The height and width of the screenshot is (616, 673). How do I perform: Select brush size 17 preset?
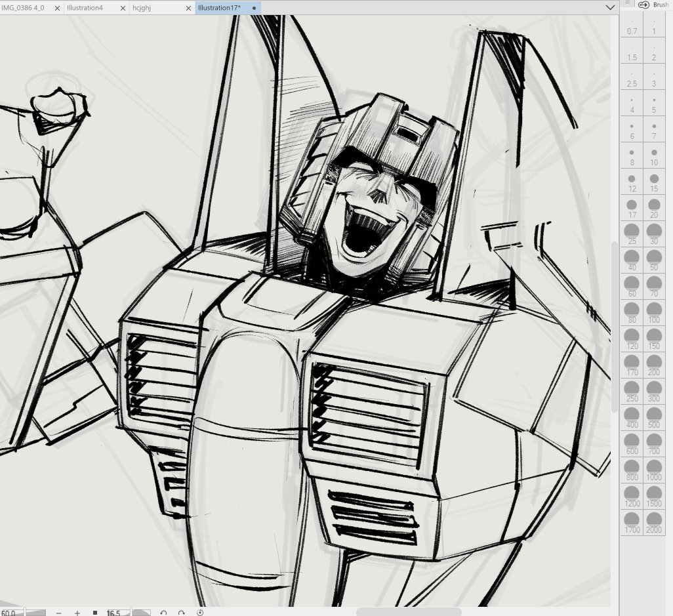click(x=632, y=209)
